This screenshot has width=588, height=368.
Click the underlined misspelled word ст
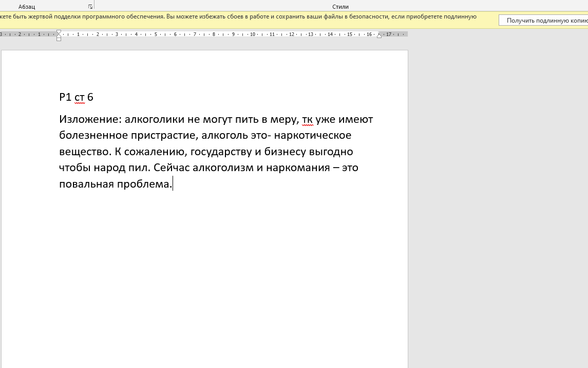point(80,97)
